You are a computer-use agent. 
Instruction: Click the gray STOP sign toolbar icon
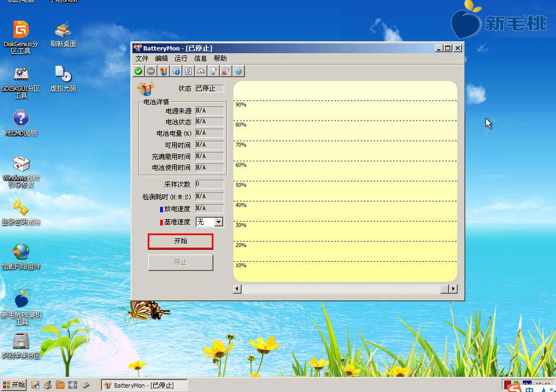click(x=151, y=71)
